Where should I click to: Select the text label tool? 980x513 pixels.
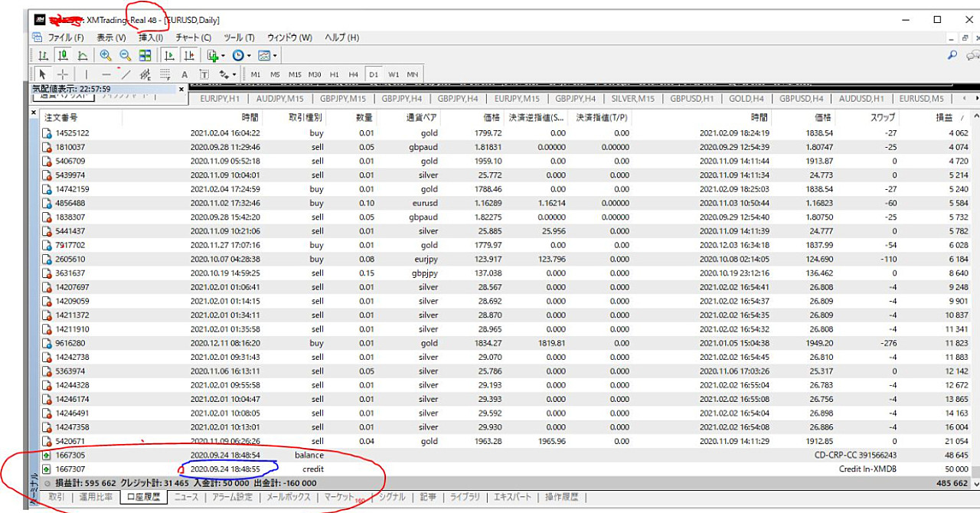[x=204, y=74]
